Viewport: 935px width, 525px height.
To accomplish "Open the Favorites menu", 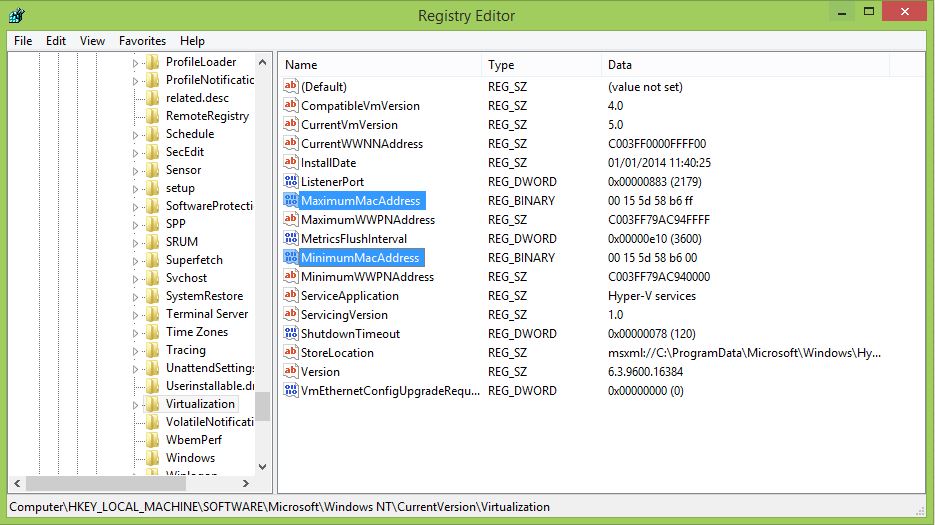I will 142,41.
